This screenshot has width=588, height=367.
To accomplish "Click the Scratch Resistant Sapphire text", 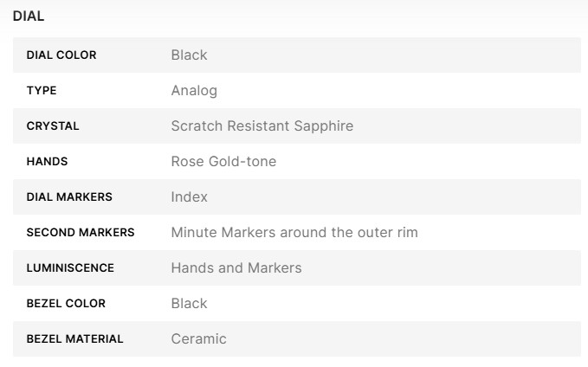I will point(262,126).
